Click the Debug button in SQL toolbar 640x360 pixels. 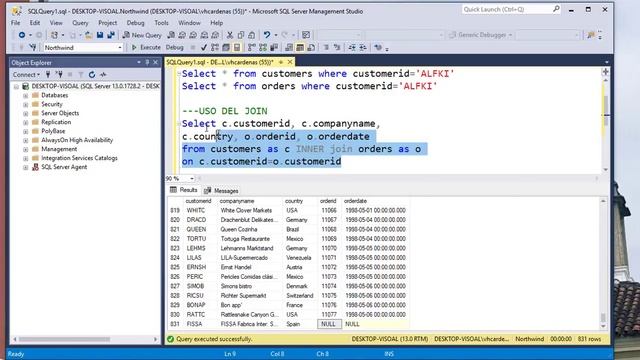tap(174, 48)
